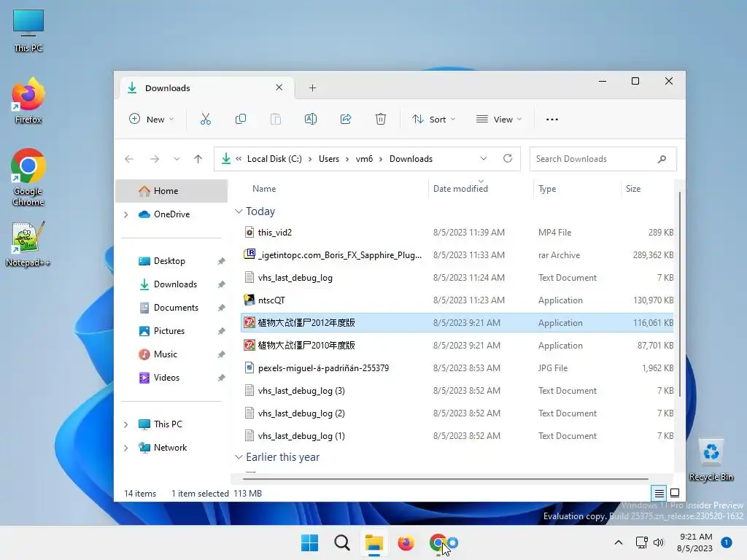The image size is (747, 560).
Task: Unpin Music using its pin icon
Action: [222, 354]
